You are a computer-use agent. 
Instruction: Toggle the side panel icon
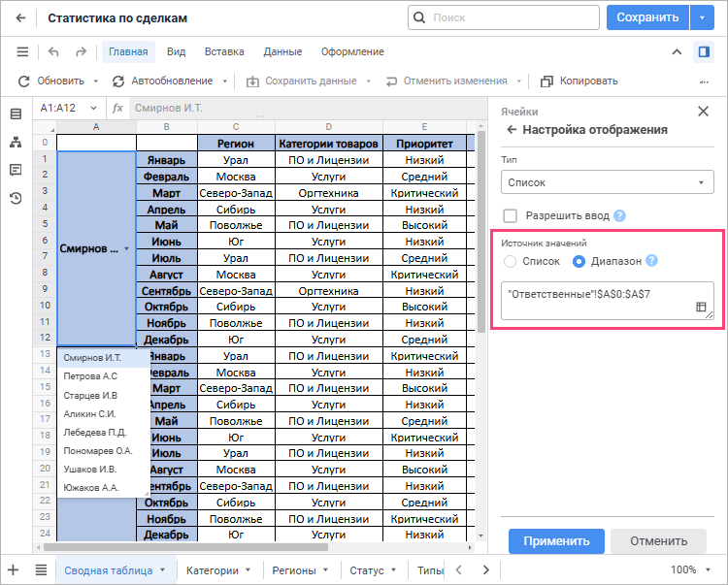pyautogui.click(x=704, y=51)
